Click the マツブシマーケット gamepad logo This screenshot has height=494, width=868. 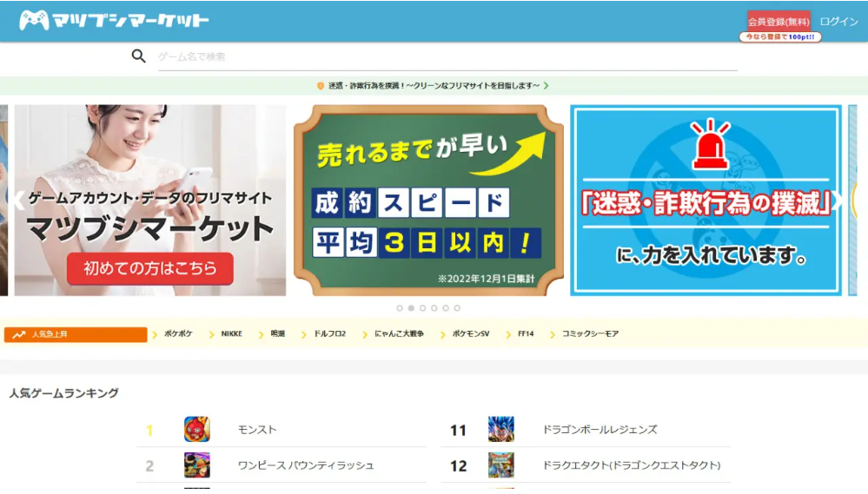click(x=113, y=20)
